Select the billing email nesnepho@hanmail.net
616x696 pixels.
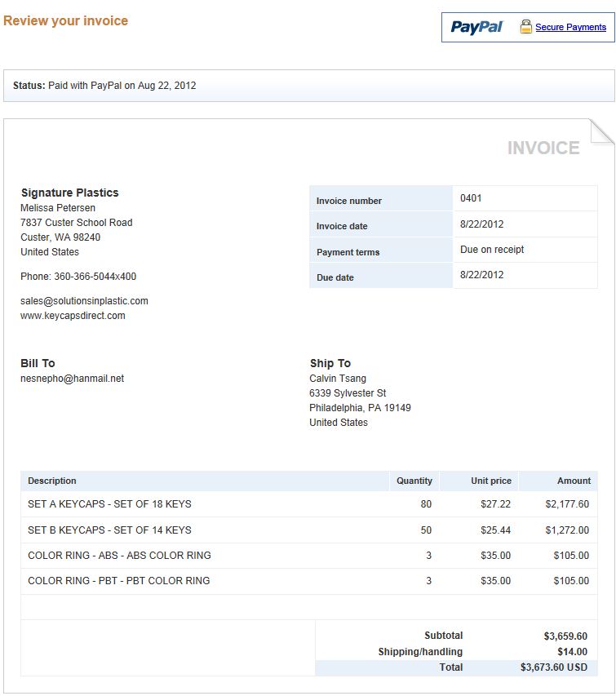[73, 379]
